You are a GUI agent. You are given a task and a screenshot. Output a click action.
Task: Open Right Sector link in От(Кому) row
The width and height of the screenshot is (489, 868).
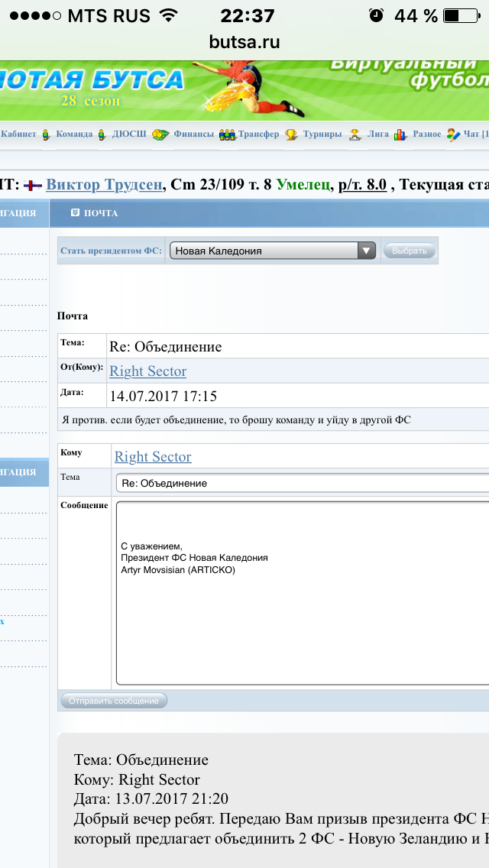coord(148,371)
